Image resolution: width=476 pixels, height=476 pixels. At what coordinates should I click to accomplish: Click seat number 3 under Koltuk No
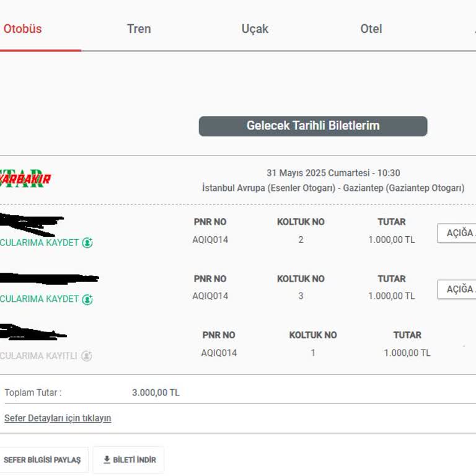pos(301,296)
